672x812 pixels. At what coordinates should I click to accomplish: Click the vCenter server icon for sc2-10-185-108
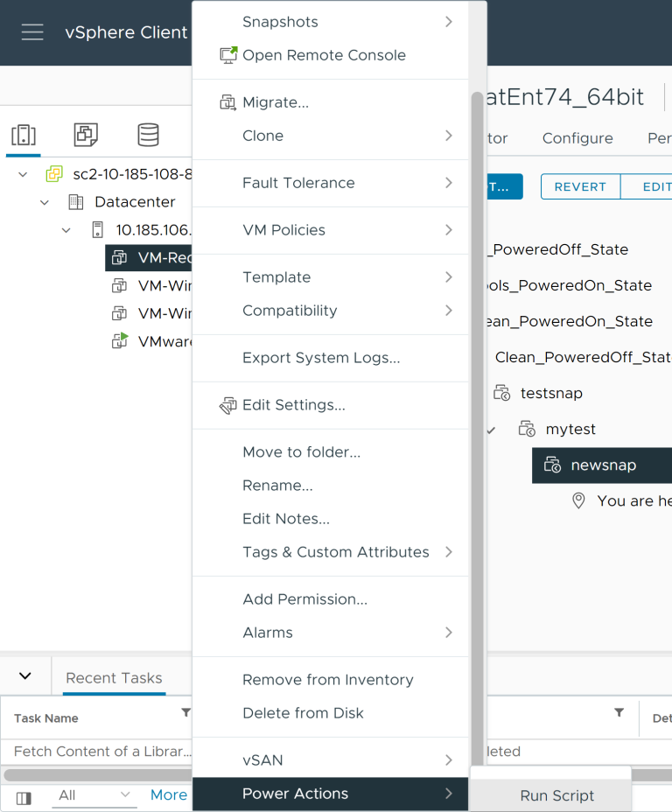point(54,174)
